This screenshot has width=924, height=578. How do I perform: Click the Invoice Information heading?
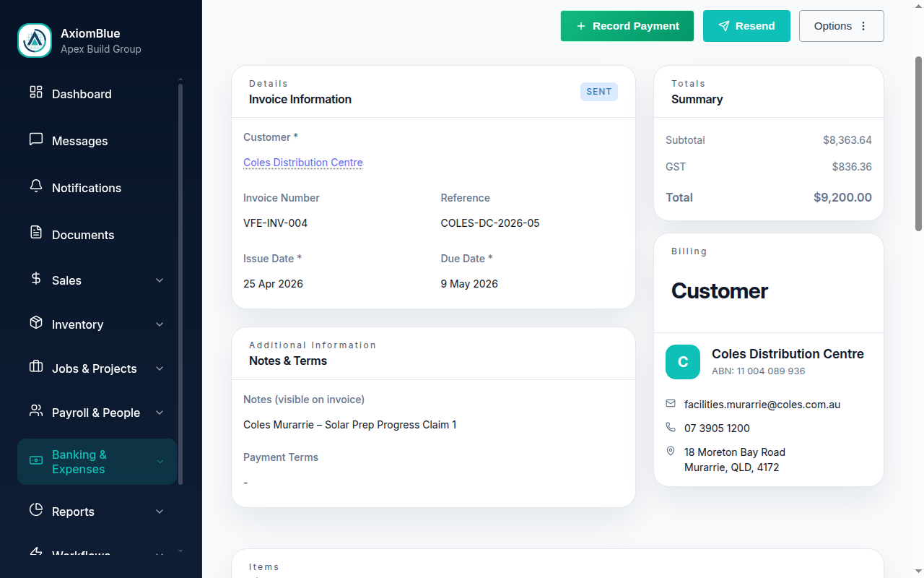pyautogui.click(x=300, y=100)
